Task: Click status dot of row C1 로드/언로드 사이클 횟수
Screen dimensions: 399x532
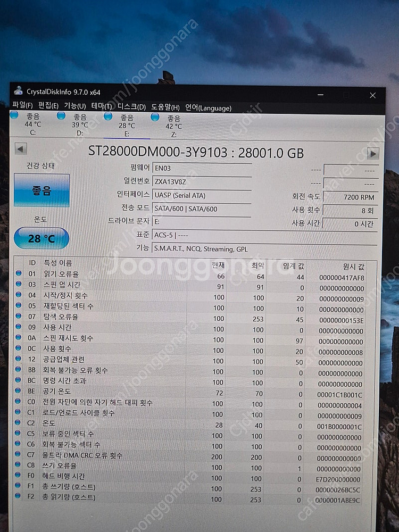Action: click(x=18, y=412)
